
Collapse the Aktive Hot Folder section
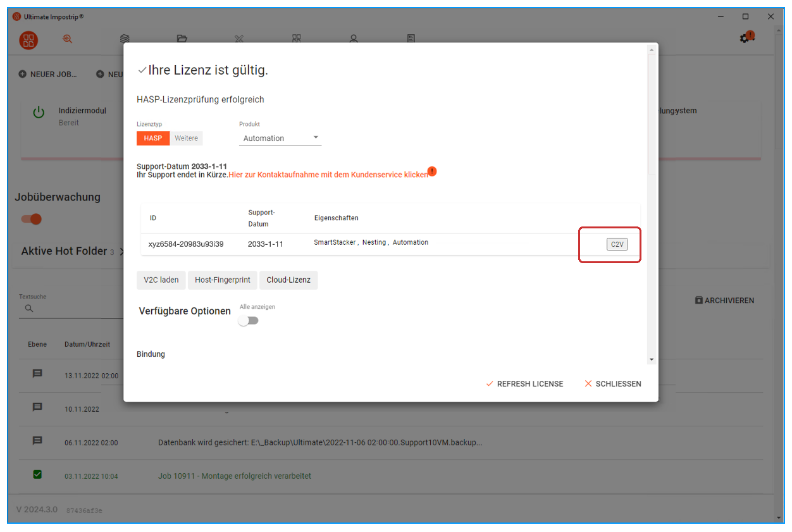point(124,251)
